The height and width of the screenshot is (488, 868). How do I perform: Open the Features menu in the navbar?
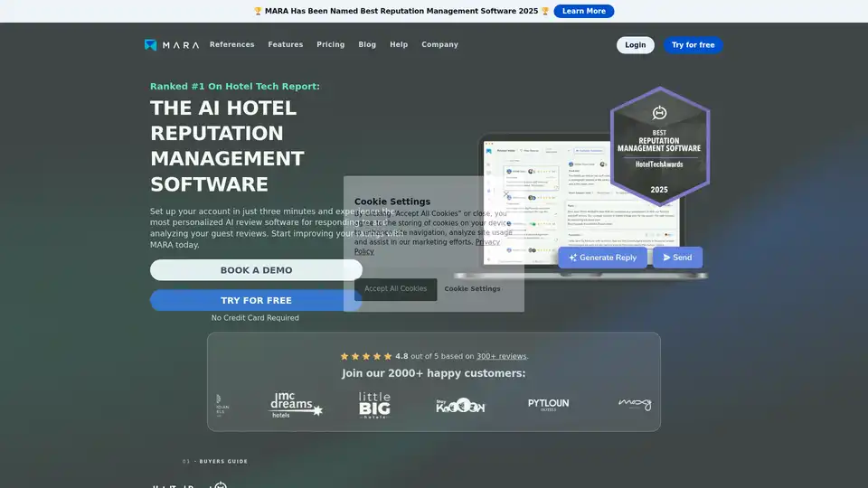(x=285, y=44)
